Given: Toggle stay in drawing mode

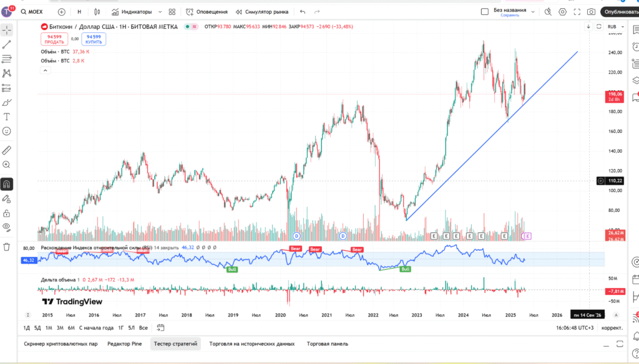Looking at the screenshot, I should [6, 199].
